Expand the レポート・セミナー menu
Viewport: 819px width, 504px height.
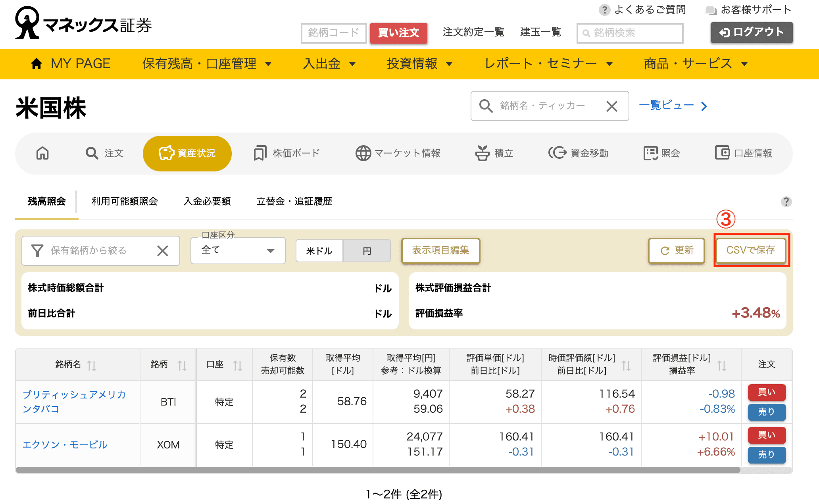pyautogui.click(x=549, y=63)
